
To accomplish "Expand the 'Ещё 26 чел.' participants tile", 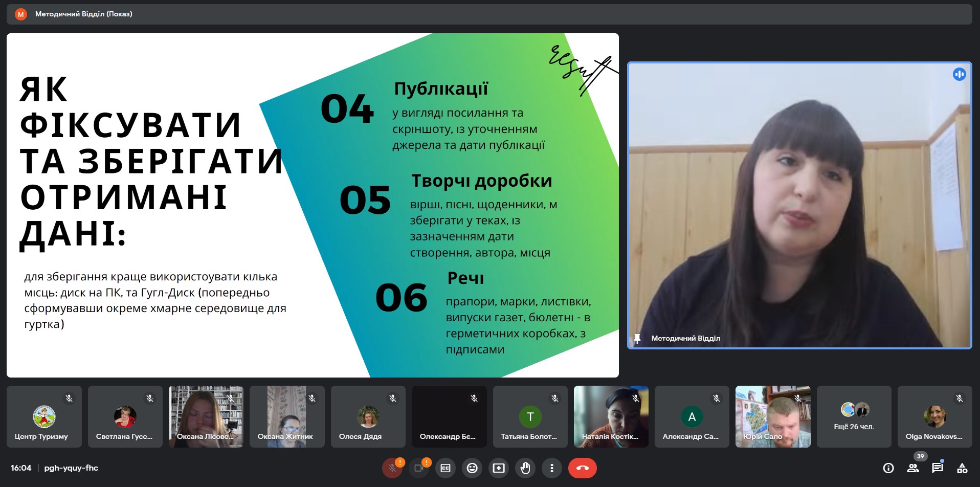I will [x=854, y=416].
